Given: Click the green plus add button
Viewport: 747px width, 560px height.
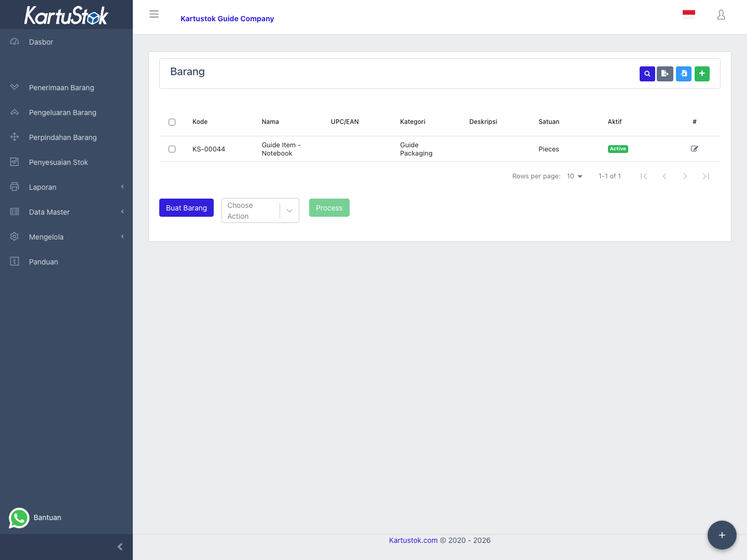Looking at the screenshot, I should pyautogui.click(x=702, y=74).
